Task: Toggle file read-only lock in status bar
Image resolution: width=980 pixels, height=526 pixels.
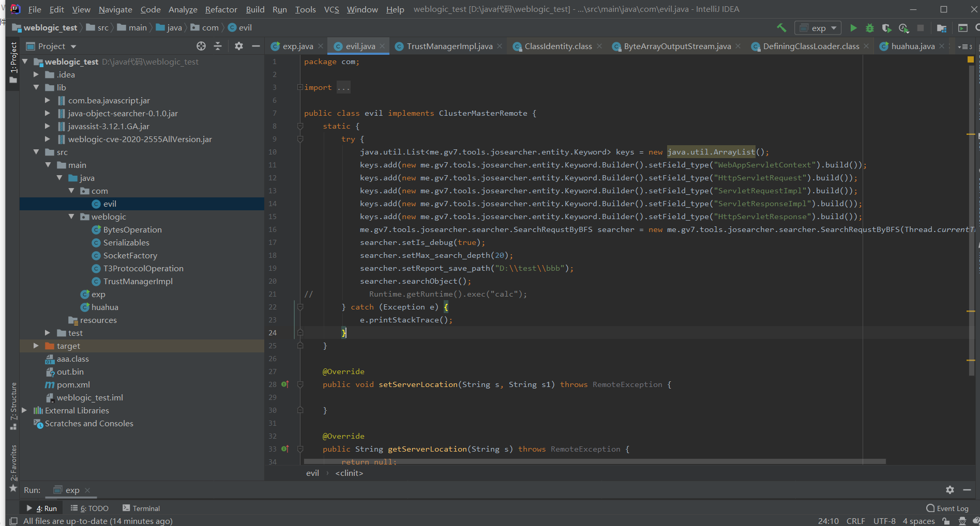Action: 946,521
